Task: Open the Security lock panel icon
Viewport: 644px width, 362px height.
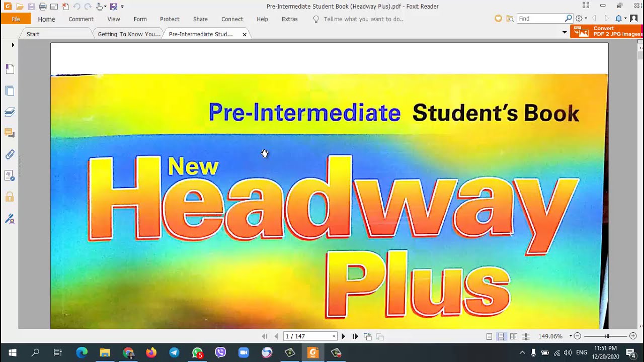Action: 10,197
